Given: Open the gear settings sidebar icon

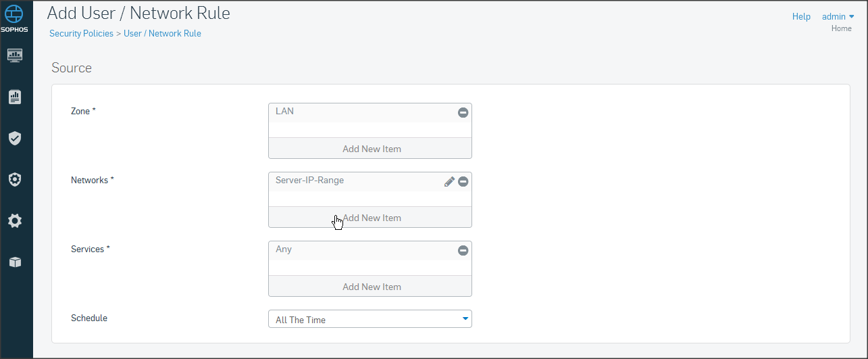Looking at the screenshot, I should 15,220.
